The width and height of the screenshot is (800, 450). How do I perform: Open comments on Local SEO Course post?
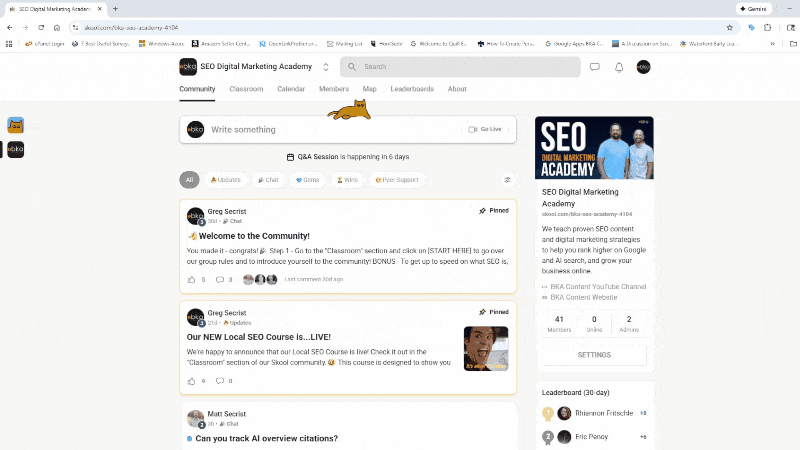coord(220,381)
